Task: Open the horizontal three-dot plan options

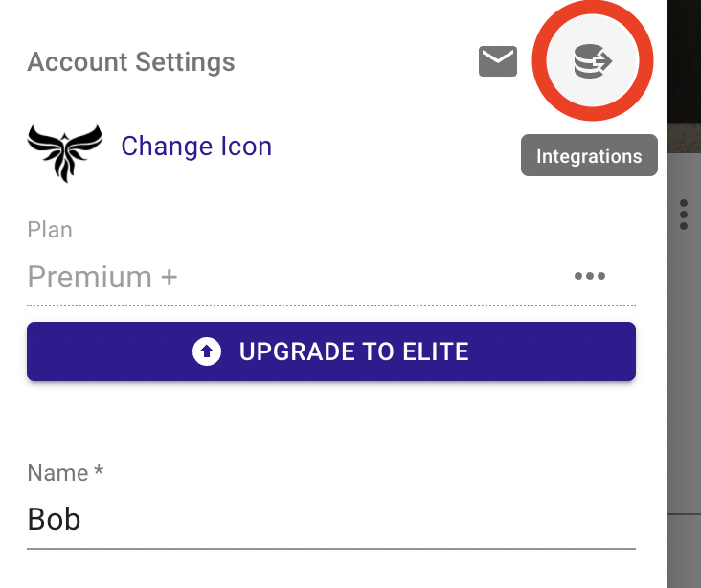Action: (x=590, y=276)
